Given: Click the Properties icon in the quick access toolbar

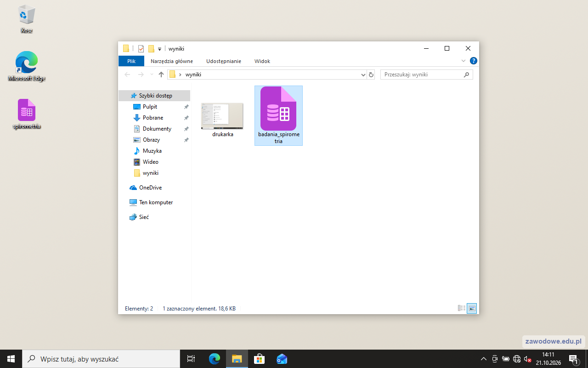Looking at the screenshot, I should [x=141, y=49].
